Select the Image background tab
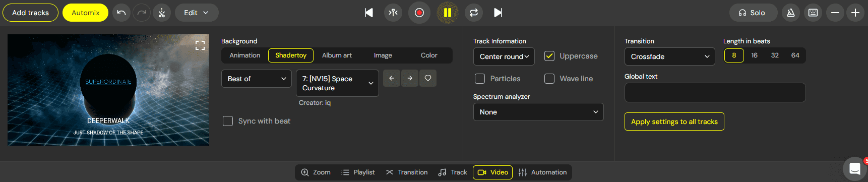This screenshot has height=182, width=868. point(383,55)
